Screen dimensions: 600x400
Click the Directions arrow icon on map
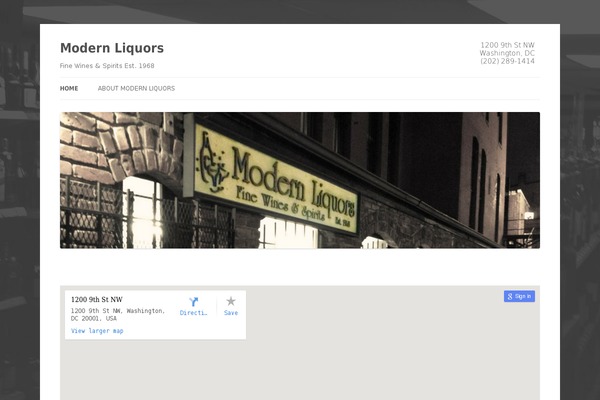tap(194, 302)
